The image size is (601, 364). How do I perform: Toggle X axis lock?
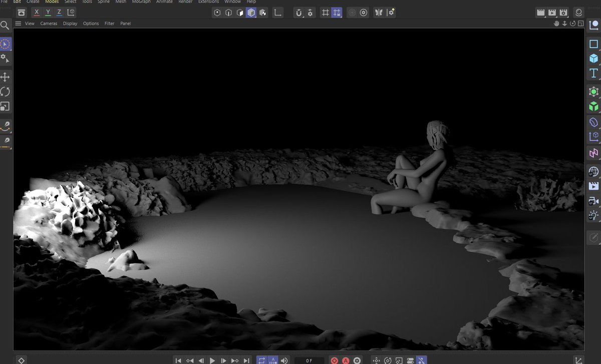point(37,13)
